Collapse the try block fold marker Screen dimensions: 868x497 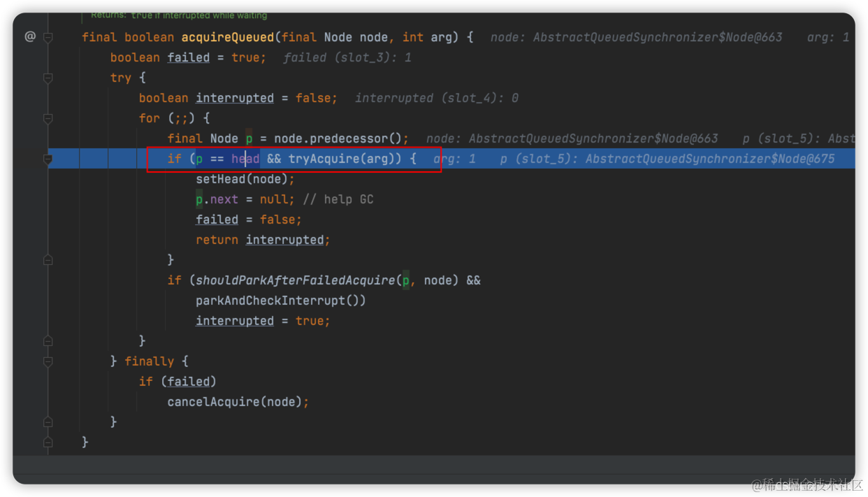point(48,78)
